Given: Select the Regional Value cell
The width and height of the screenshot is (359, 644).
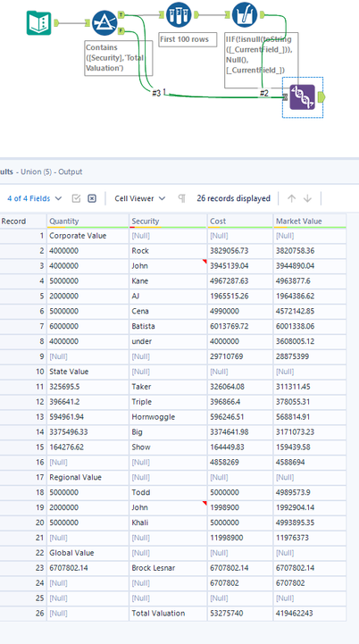Looking at the screenshot, I should [x=88, y=477].
